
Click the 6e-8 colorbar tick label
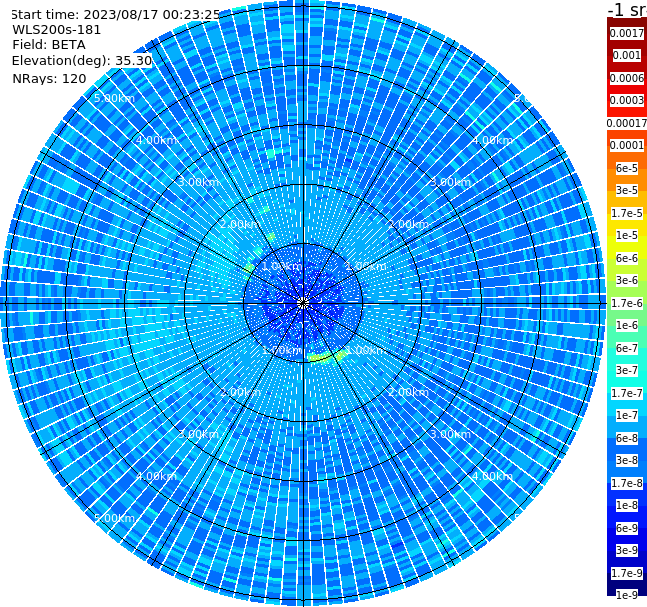pos(627,438)
